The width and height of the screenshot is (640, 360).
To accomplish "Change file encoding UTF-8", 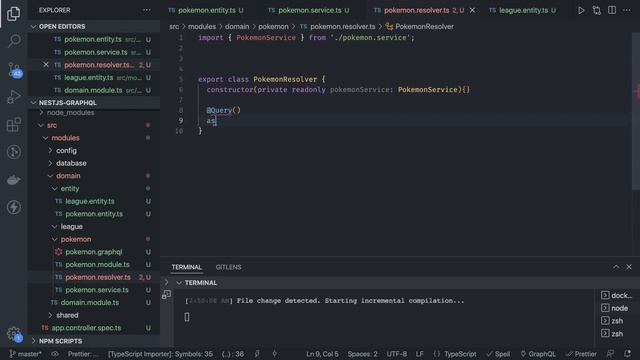I will (396, 354).
